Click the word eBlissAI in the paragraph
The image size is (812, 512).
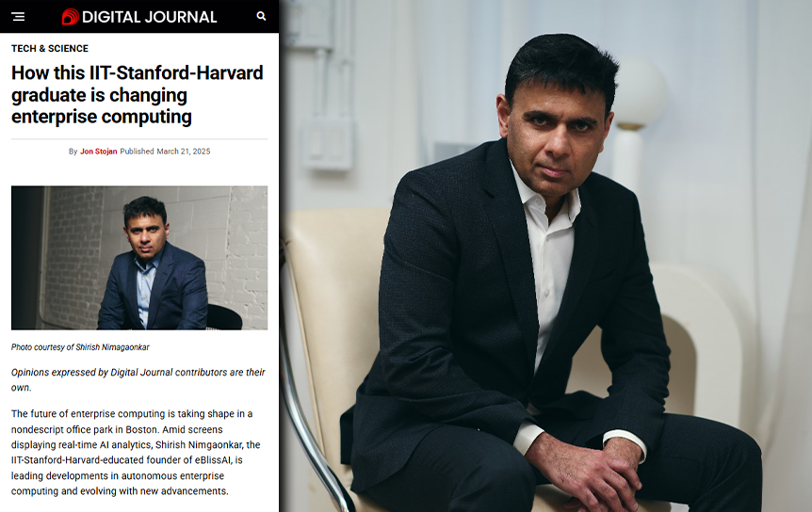click(213, 460)
